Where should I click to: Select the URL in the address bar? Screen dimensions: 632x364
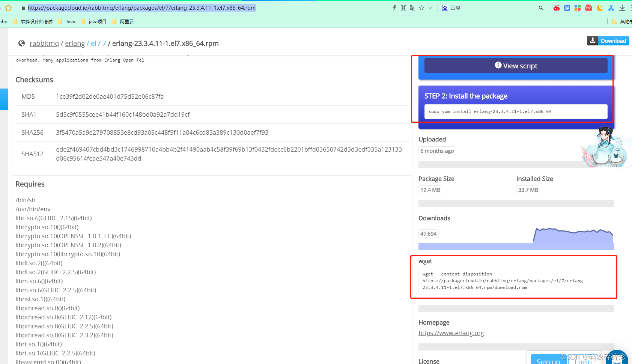[141, 8]
